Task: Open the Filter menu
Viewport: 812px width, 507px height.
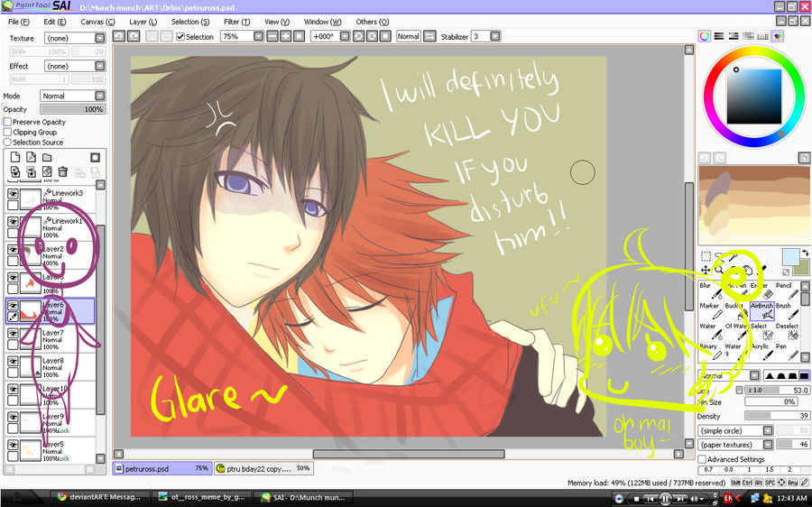Action: pos(236,22)
